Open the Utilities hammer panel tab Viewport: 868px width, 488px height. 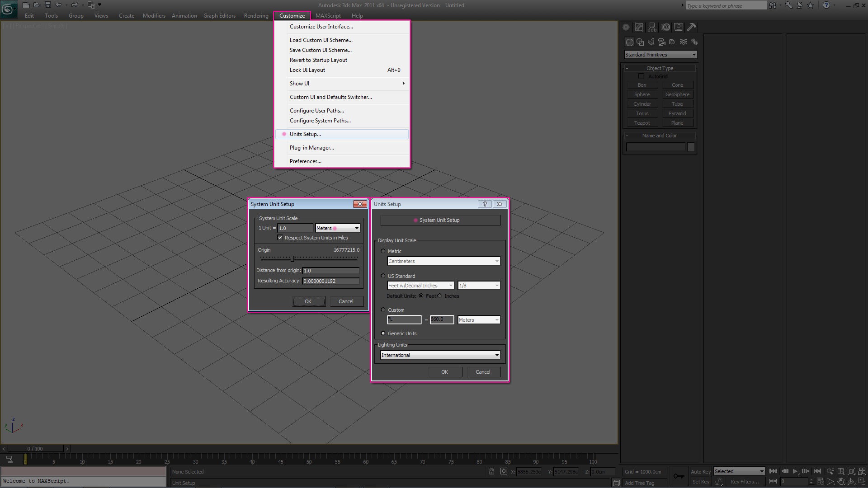692,27
